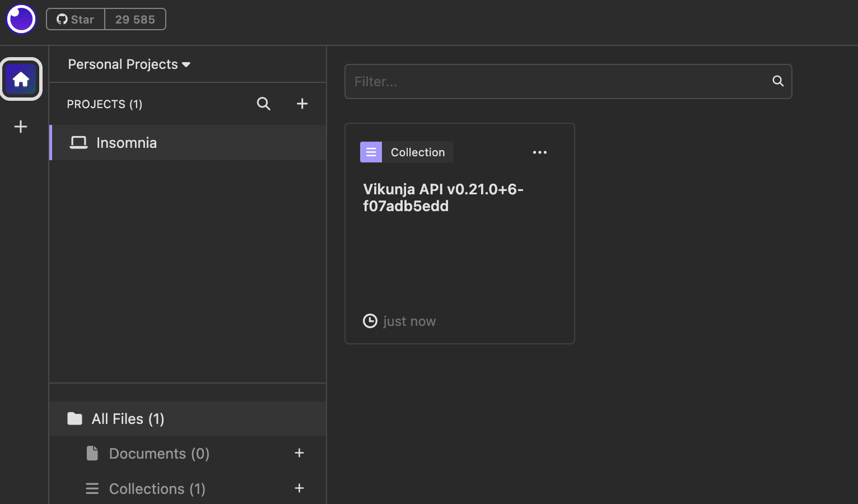Click the filter search magnifier icon
The image size is (858, 504).
click(777, 81)
